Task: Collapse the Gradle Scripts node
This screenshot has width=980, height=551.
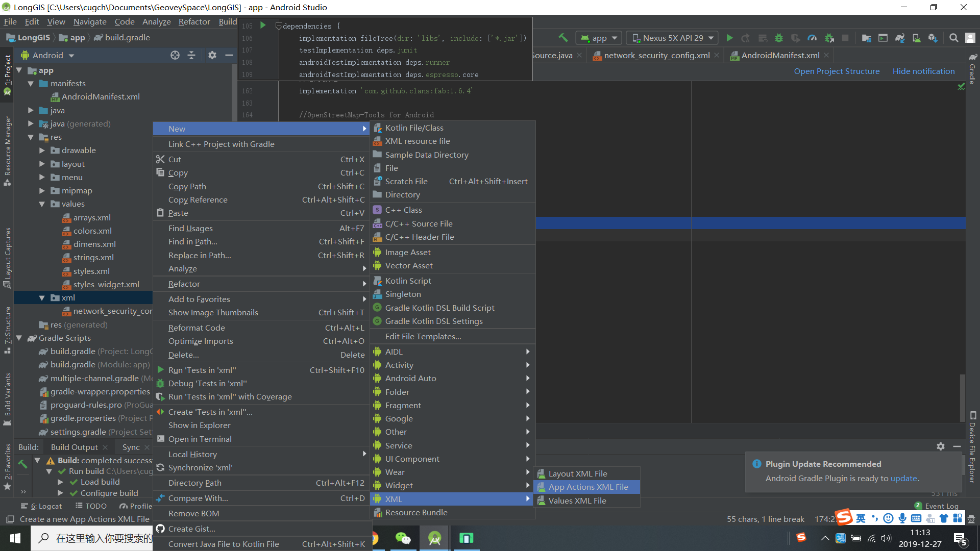Action: (19, 338)
